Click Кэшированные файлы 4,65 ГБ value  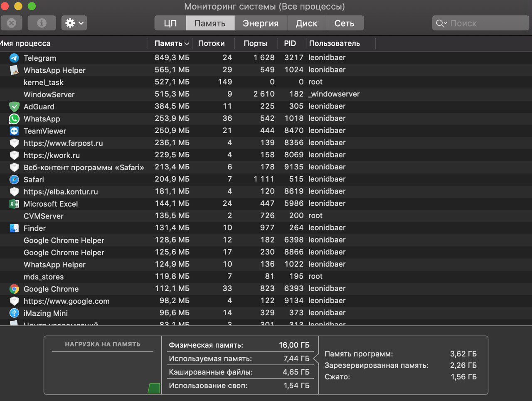click(296, 372)
